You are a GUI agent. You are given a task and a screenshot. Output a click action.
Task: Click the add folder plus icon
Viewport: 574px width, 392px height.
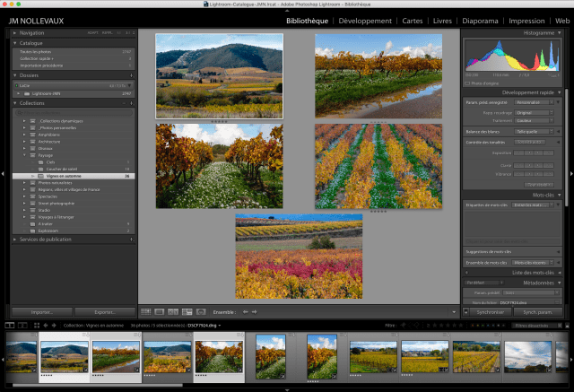point(131,77)
